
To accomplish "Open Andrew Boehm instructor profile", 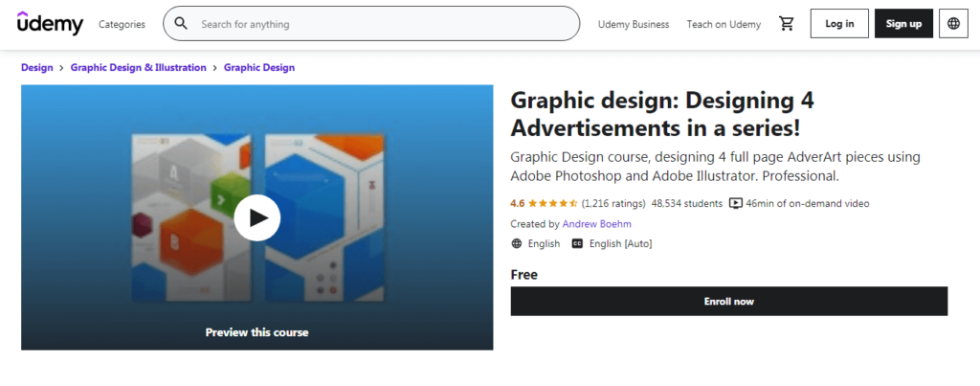I will [596, 223].
